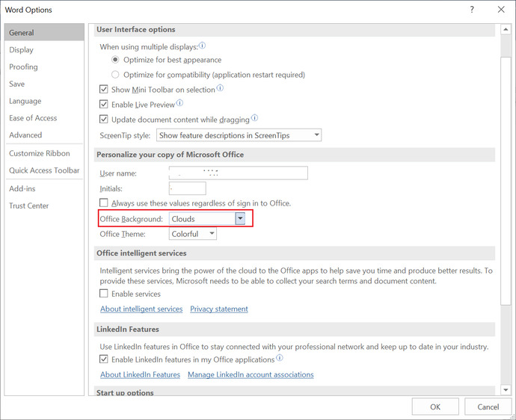Open the Proofing category
Viewport: 516px width, 420px height.
[x=44, y=67]
